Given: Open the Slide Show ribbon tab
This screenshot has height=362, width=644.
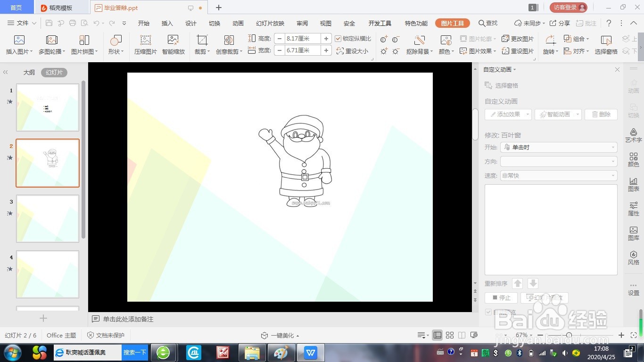Looking at the screenshot, I should (270, 23).
